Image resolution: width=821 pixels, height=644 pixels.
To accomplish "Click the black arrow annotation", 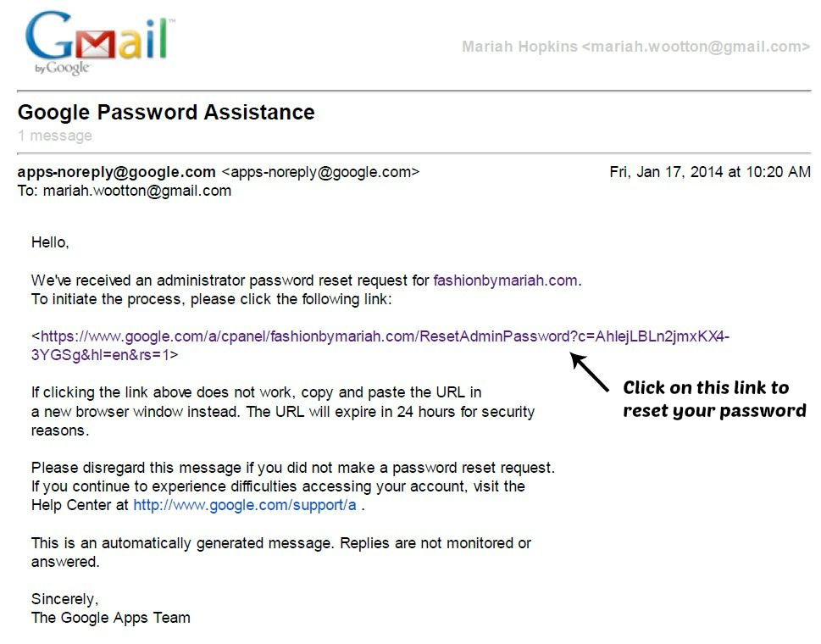I will (x=590, y=372).
